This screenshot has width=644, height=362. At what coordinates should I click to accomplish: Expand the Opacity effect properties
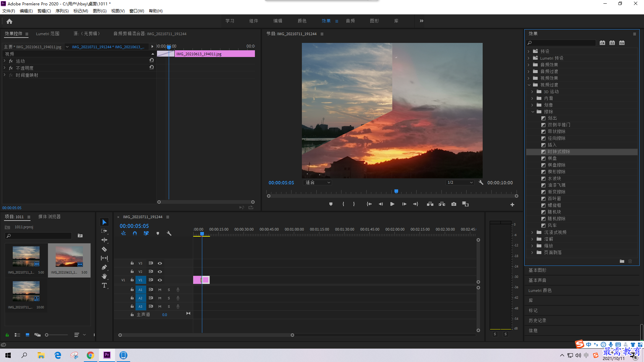click(5, 68)
